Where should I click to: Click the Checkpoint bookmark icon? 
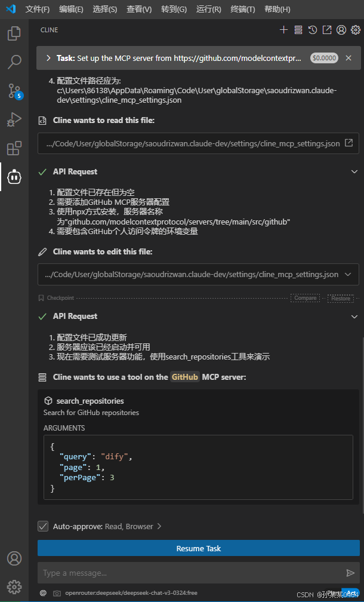41,298
